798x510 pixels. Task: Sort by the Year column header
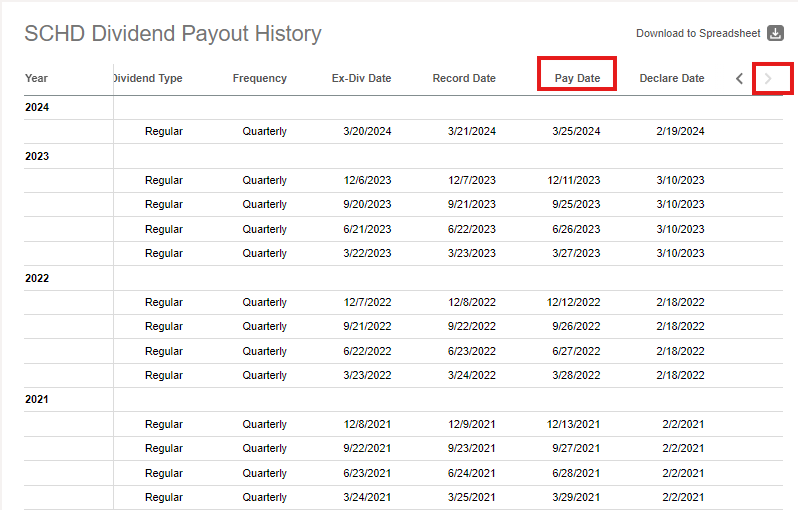coord(36,78)
